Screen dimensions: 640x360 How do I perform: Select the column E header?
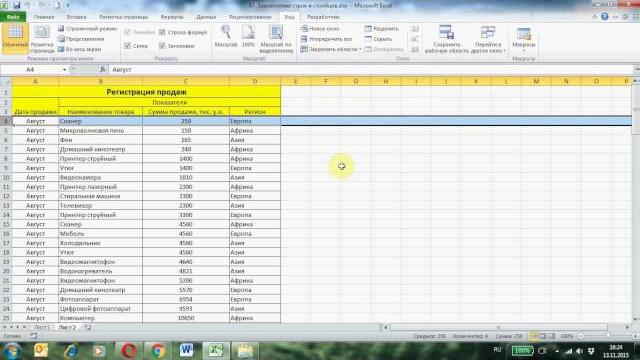296,81
